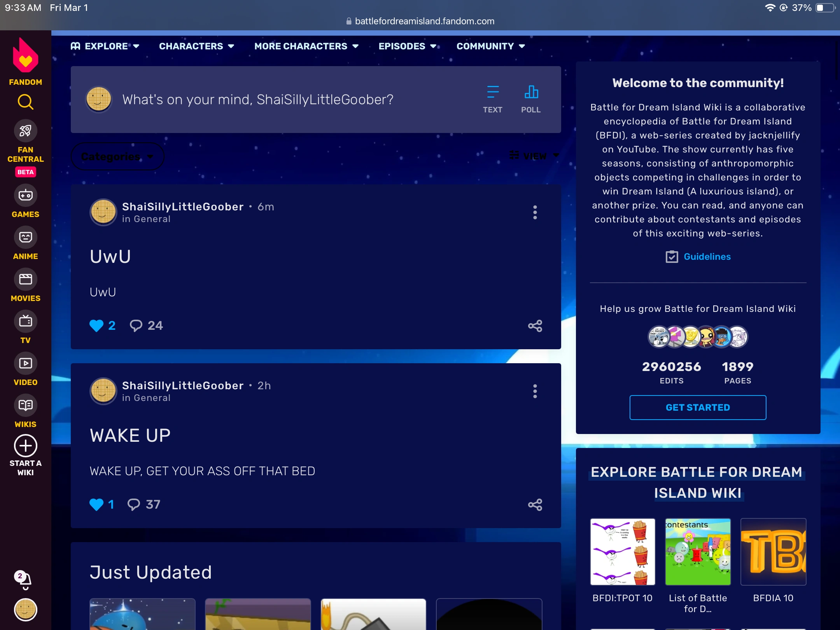Image resolution: width=840 pixels, height=630 pixels.
Task: Open search from the left sidebar
Action: tap(25, 102)
